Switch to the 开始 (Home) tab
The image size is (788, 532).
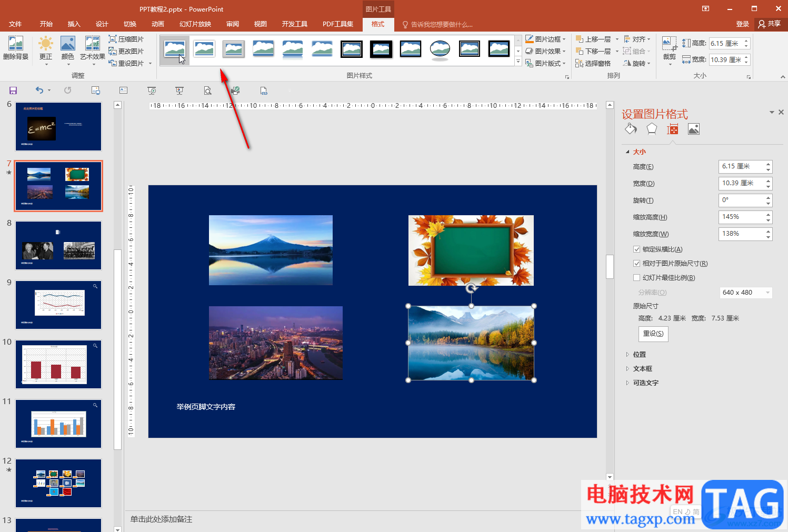pyautogui.click(x=46, y=24)
